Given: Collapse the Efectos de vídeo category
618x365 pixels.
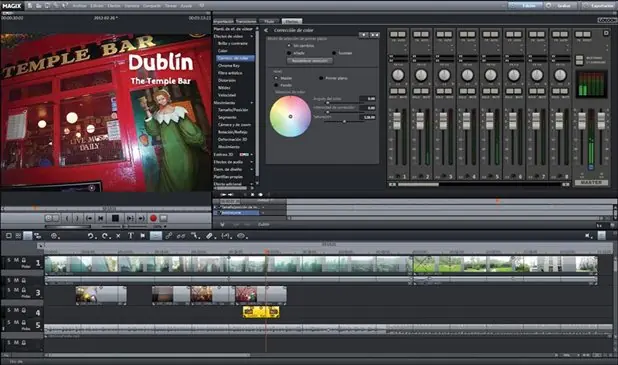Looking at the screenshot, I should coord(252,36).
